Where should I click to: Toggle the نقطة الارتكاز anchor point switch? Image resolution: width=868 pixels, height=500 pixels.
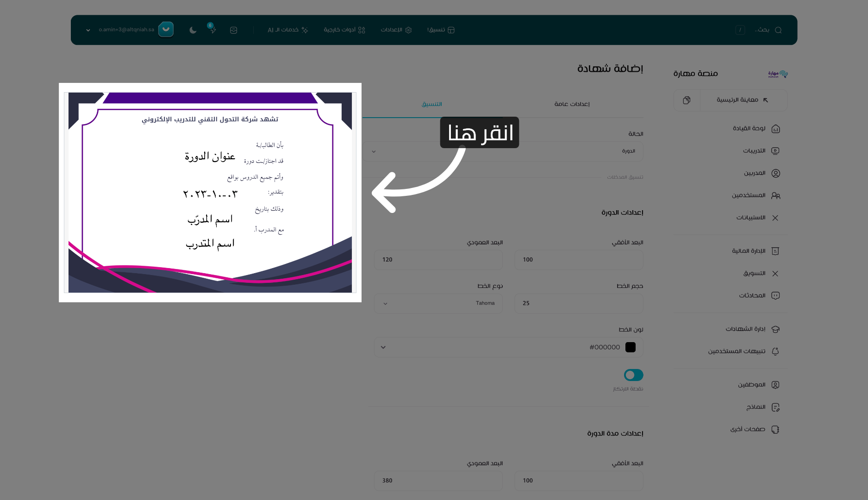(633, 375)
